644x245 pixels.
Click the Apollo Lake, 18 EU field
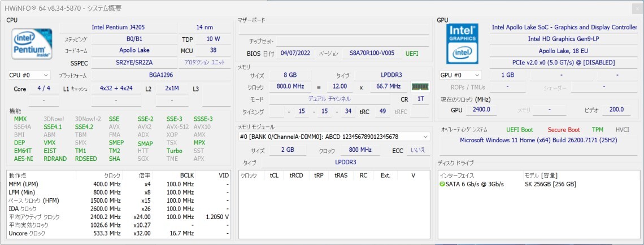click(564, 51)
